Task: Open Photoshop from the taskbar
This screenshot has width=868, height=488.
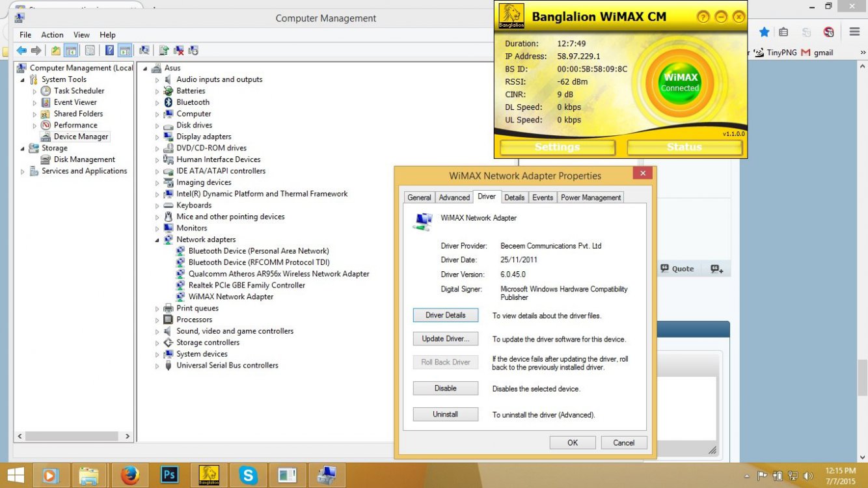Action: (169, 476)
